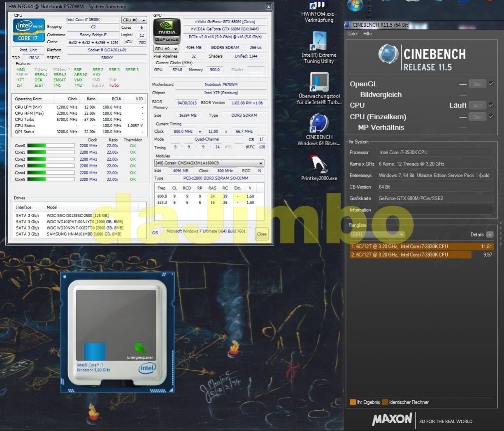Click the Intel Core i7 logo in HWiNFO

tap(28, 30)
